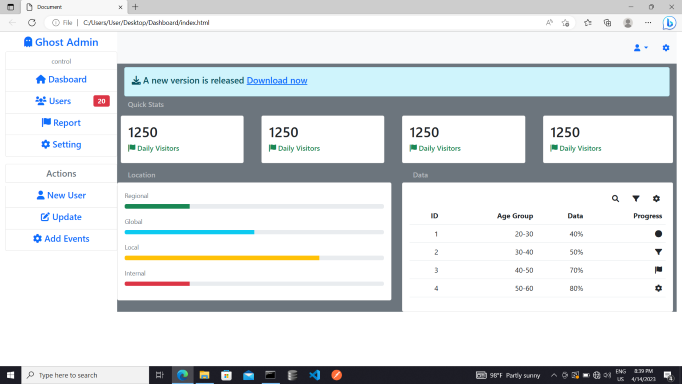Click the Quick Stats heading
Viewport: 682px width, 384px height.
point(146,104)
